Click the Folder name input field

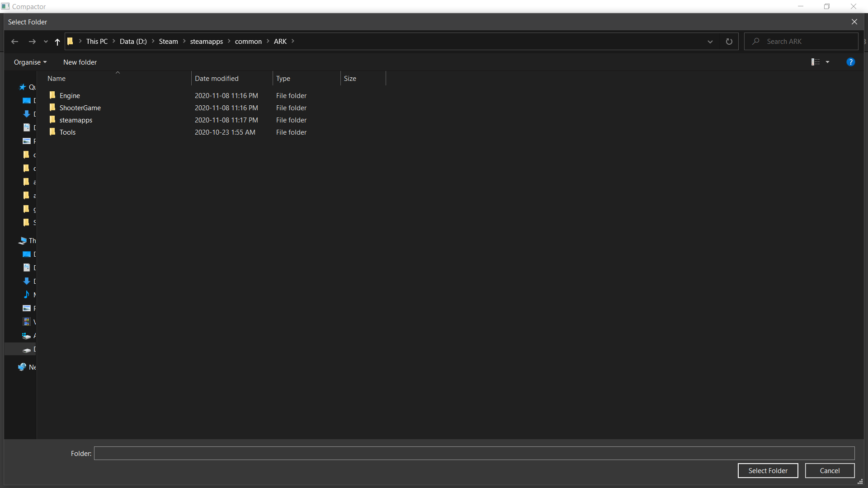[474, 453]
